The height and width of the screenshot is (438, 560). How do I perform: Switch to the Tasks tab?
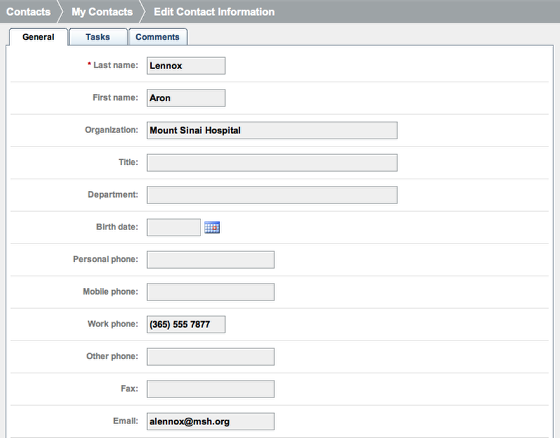pos(98,37)
